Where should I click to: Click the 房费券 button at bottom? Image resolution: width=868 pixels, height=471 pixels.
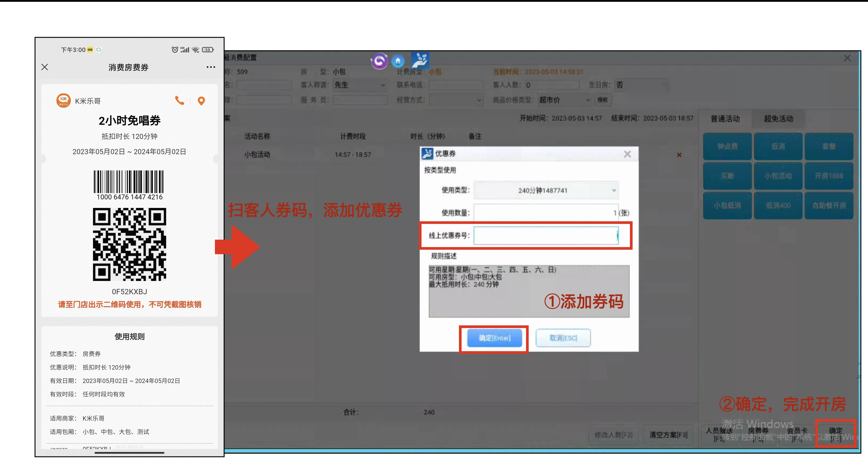[758, 435]
